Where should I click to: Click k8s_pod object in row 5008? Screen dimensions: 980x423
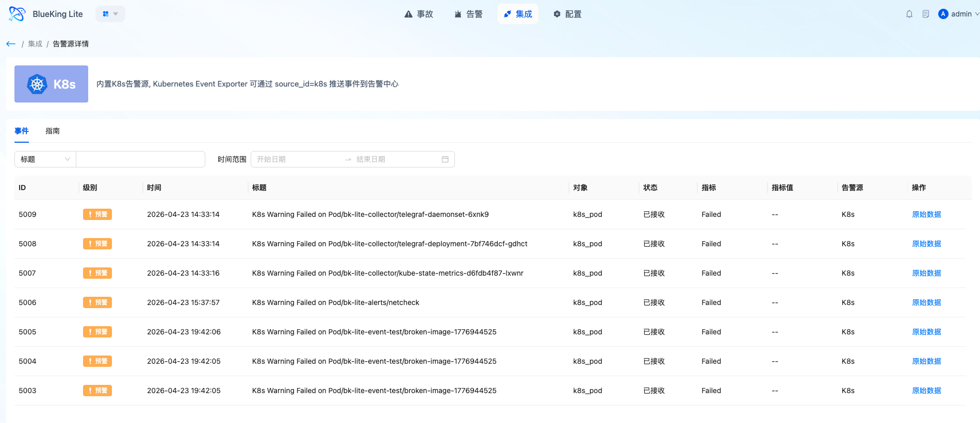(587, 244)
